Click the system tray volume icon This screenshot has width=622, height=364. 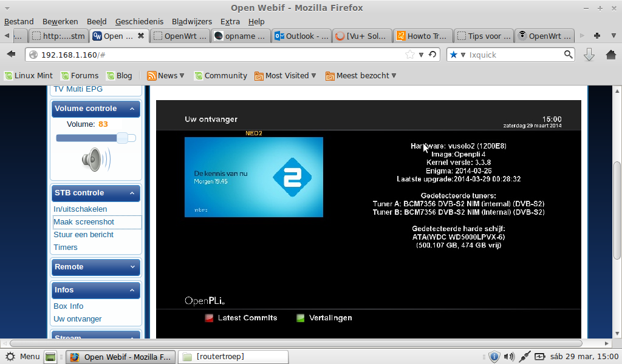point(509,357)
